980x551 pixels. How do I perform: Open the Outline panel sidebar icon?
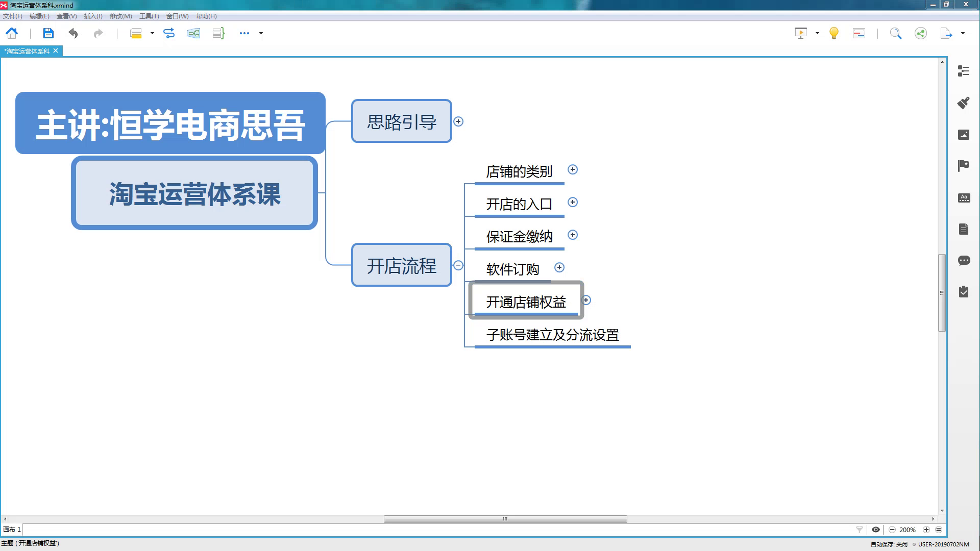click(x=963, y=71)
